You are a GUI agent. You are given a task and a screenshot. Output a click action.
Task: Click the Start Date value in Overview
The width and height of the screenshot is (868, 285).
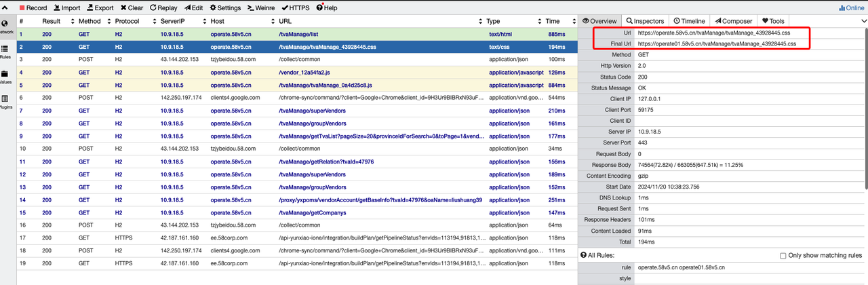(x=669, y=187)
